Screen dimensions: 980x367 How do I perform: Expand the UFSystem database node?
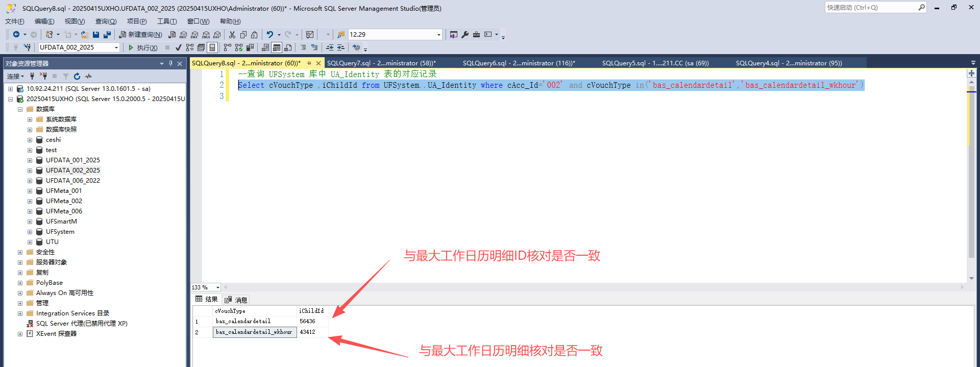click(x=30, y=232)
